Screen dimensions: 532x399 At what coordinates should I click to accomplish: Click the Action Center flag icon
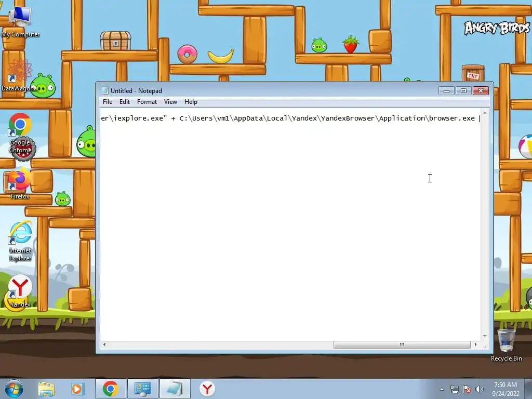pos(467,389)
